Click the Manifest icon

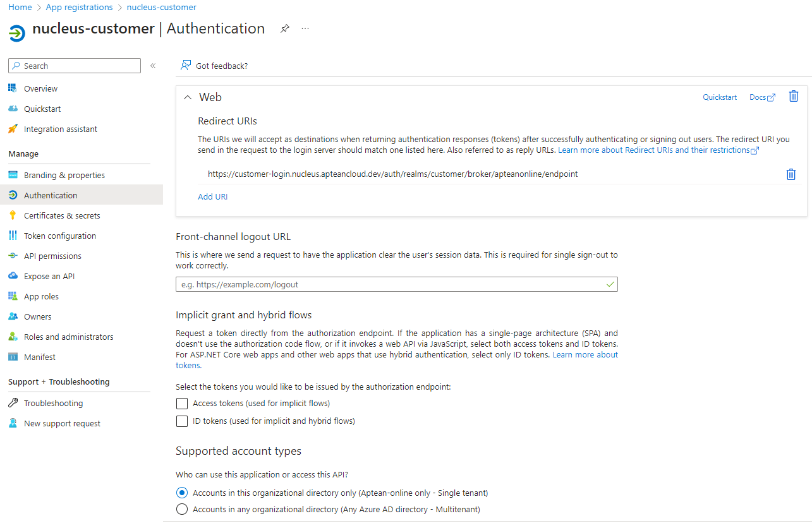(x=13, y=357)
